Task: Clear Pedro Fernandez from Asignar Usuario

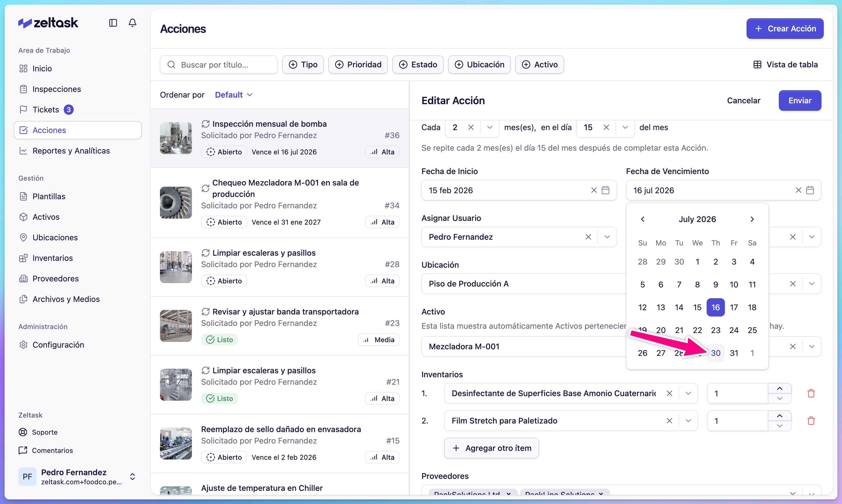Action: [x=588, y=237]
